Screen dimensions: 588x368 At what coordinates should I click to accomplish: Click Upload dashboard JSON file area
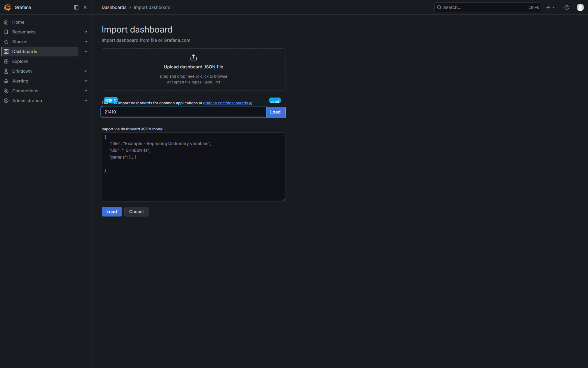click(194, 69)
